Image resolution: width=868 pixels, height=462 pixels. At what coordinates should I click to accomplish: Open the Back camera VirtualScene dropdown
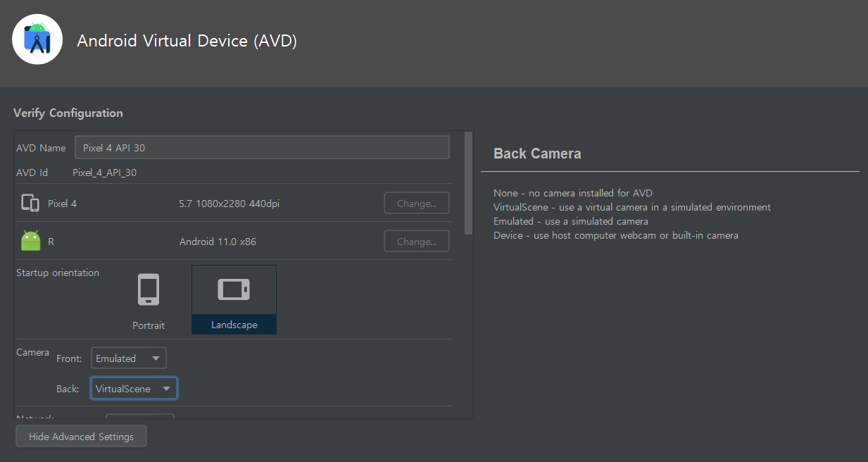pos(134,388)
